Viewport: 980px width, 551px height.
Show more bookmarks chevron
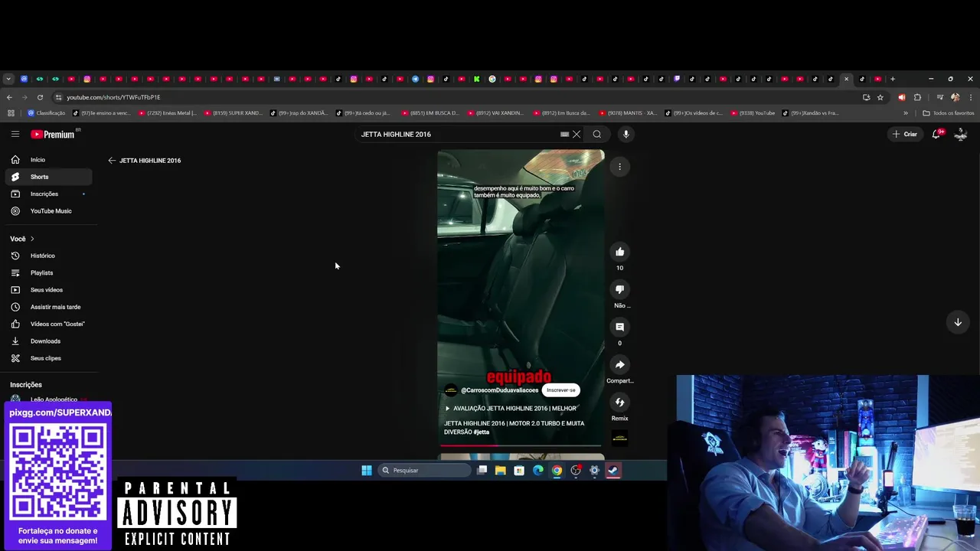pyautogui.click(x=906, y=113)
